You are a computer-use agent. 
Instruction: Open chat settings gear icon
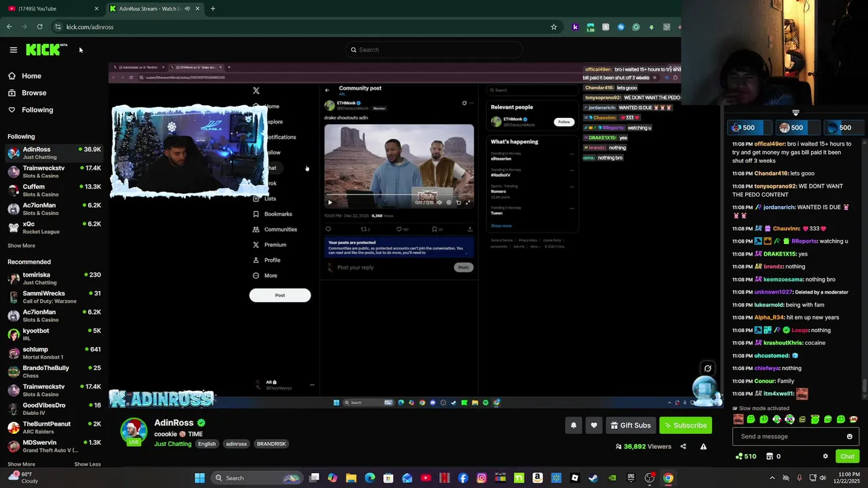825,456
